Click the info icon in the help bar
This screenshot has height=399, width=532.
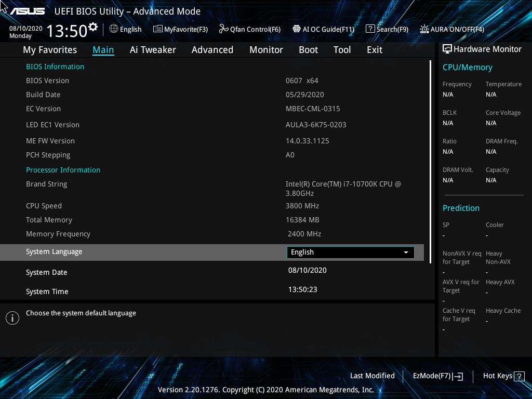pos(12,317)
